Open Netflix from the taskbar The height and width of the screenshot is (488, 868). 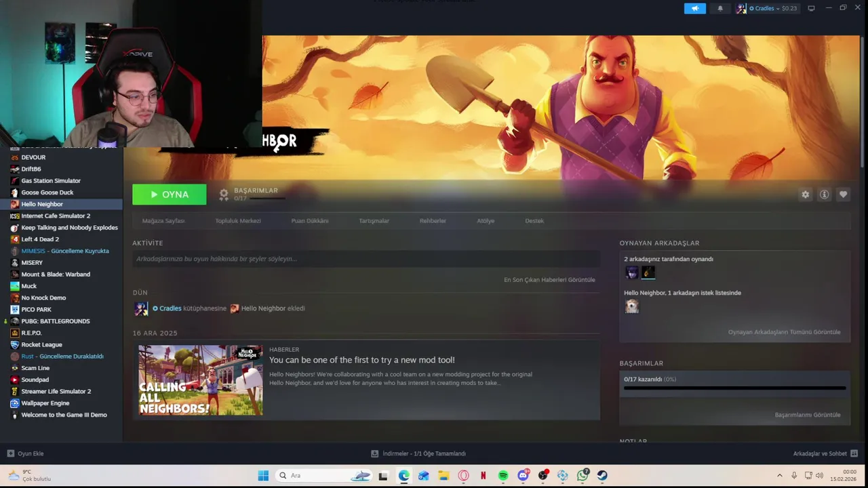(x=484, y=476)
